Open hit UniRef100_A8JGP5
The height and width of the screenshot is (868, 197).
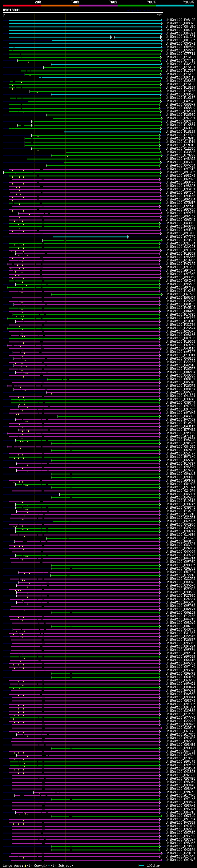pyautogui.click(x=180, y=40)
